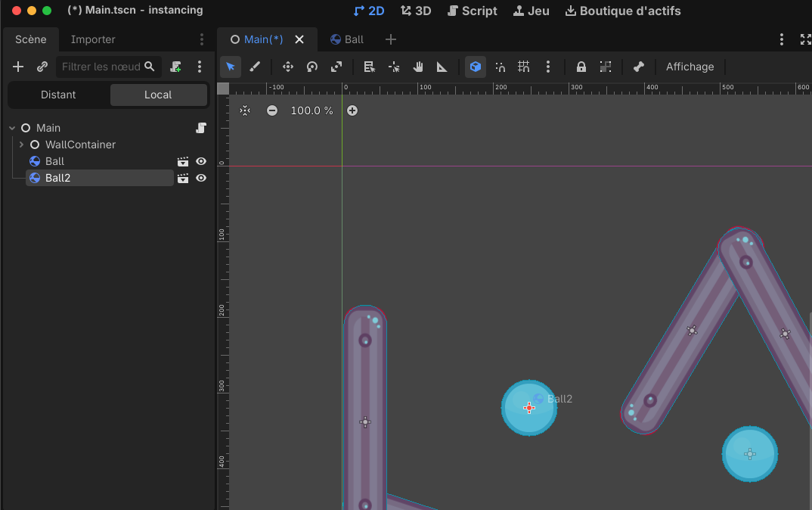Open the Importer dock tab

point(93,39)
